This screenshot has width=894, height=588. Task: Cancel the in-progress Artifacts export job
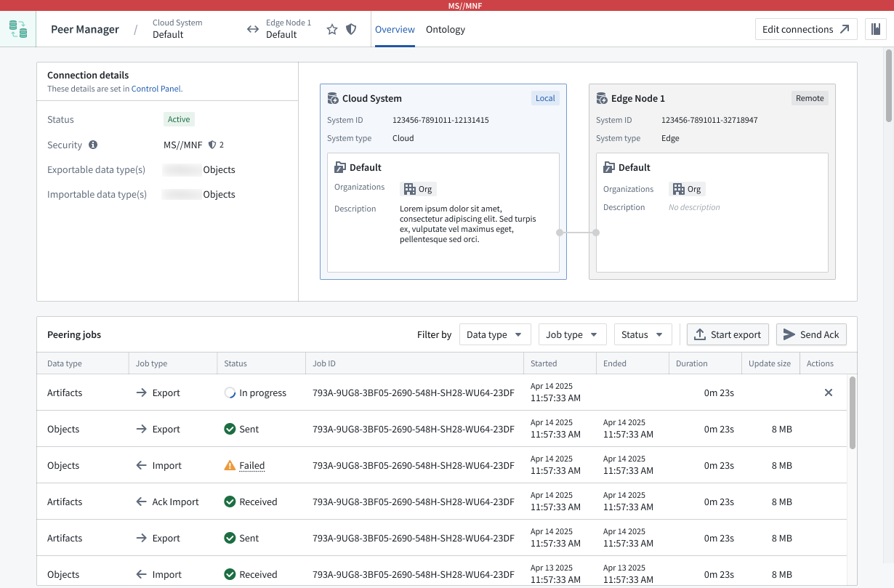pos(828,392)
